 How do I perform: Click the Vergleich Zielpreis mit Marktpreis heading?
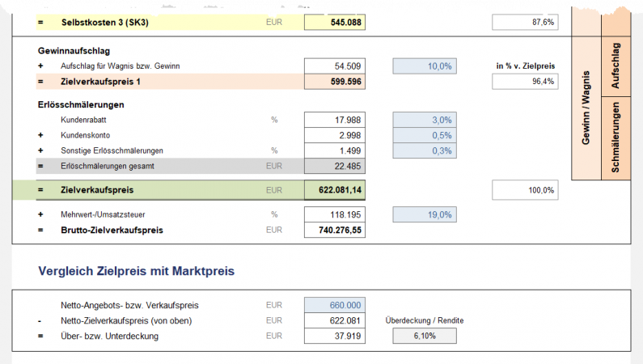(137, 272)
